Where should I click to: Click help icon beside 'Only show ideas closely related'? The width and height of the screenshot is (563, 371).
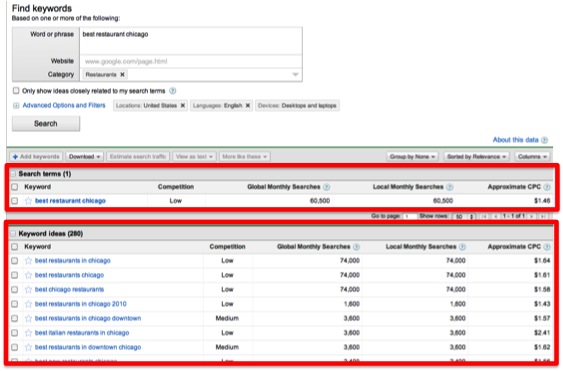(x=172, y=91)
